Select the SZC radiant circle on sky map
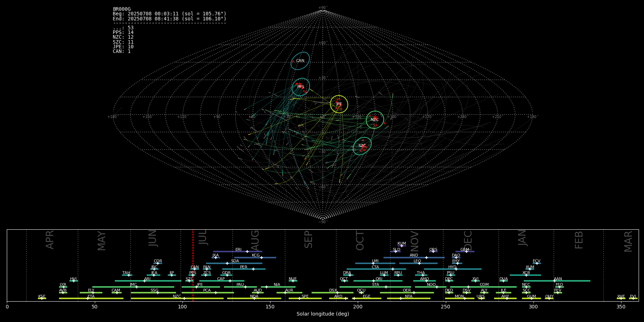 click(x=362, y=146)
